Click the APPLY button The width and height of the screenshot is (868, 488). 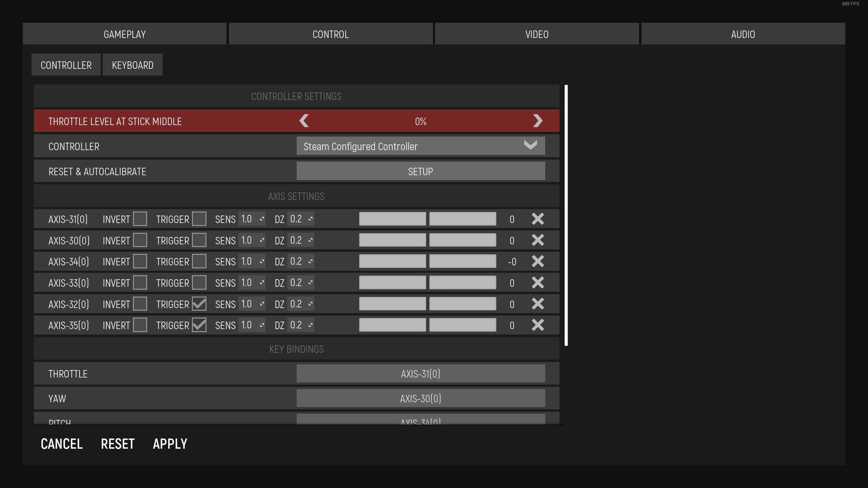click(170, 444)
